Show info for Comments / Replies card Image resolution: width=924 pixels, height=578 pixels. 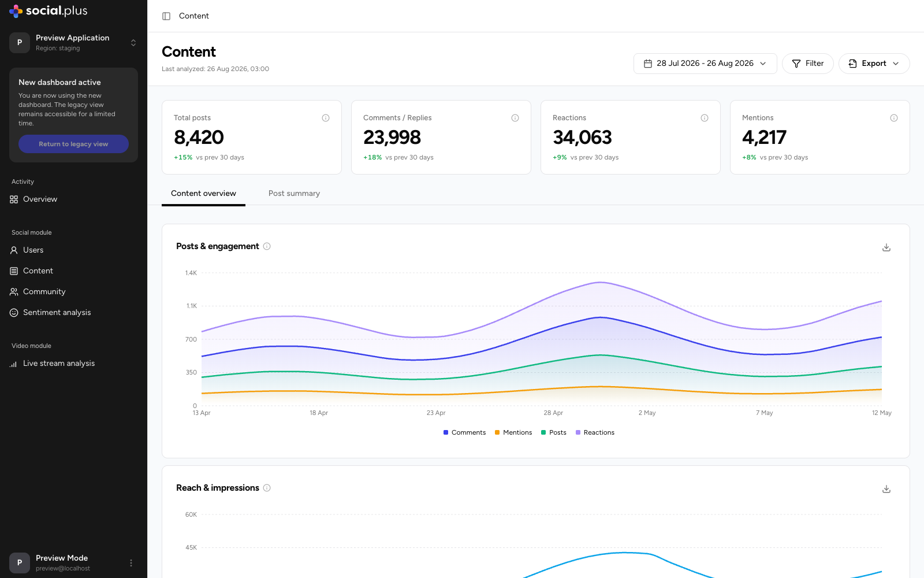pyautogui.click(x=515, y=118)
